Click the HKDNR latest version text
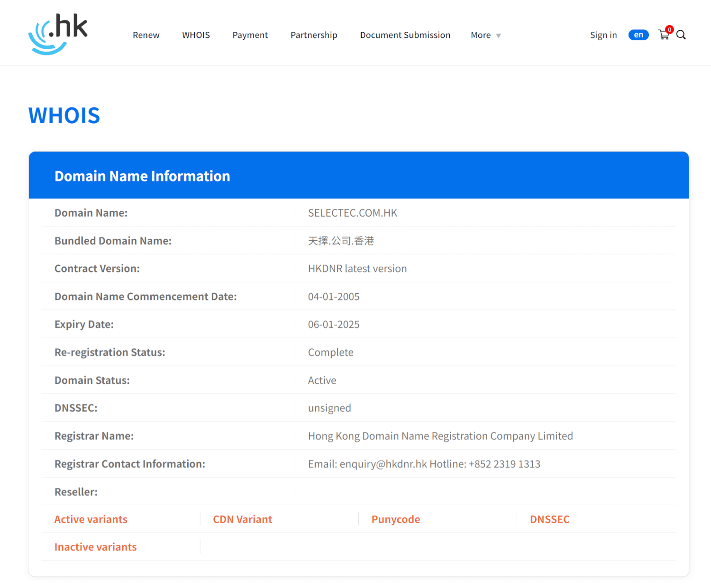The width and height of the screenshot is (711, 588). pos(357,269)
